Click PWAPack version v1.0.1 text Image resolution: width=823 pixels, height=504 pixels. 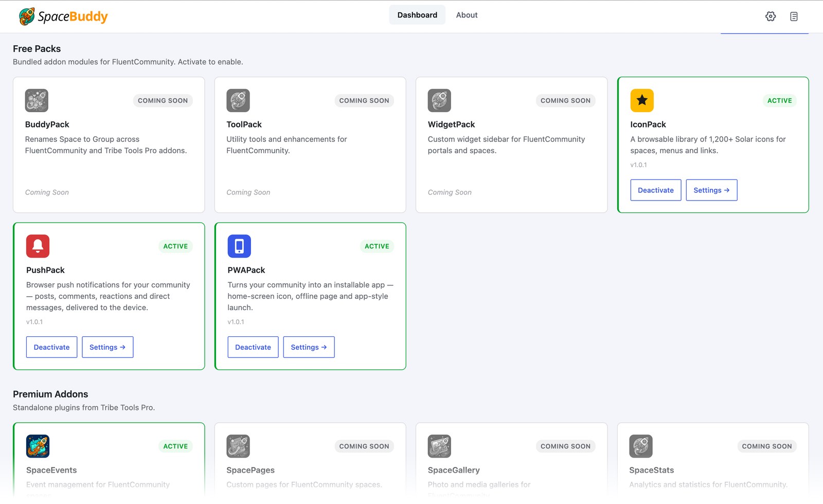tap(236, 322)
